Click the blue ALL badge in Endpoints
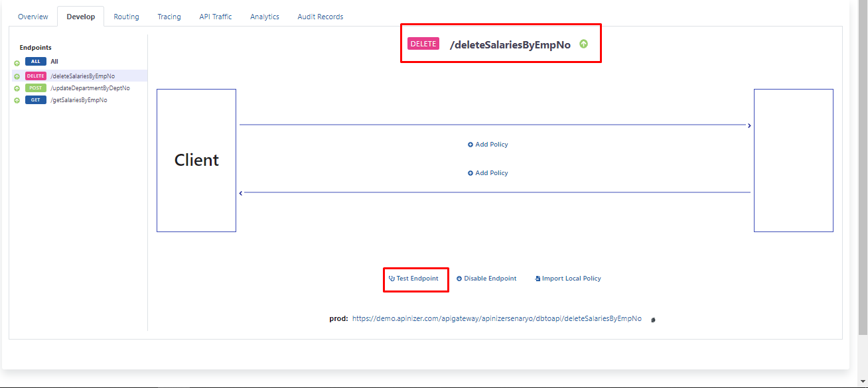 [x=36, y=62]
